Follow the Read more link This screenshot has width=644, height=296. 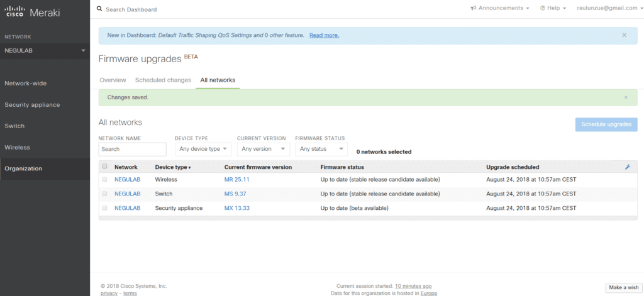[324, 35]
